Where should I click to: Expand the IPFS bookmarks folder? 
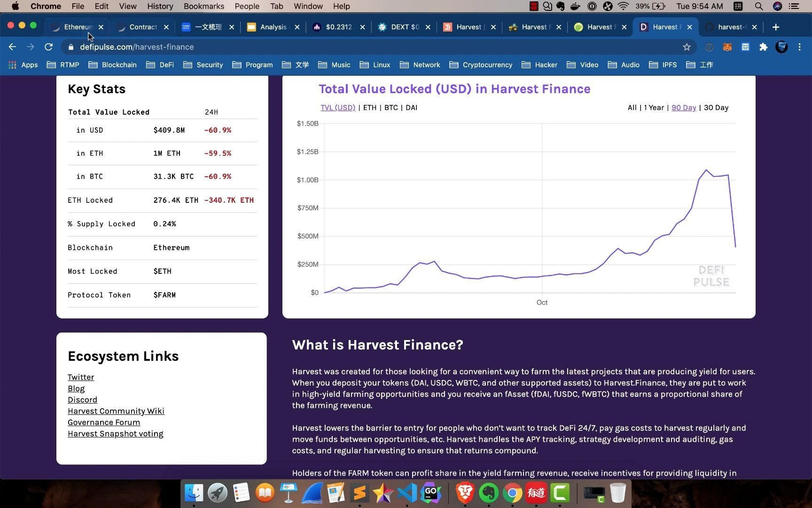click(x=663, y=65)
